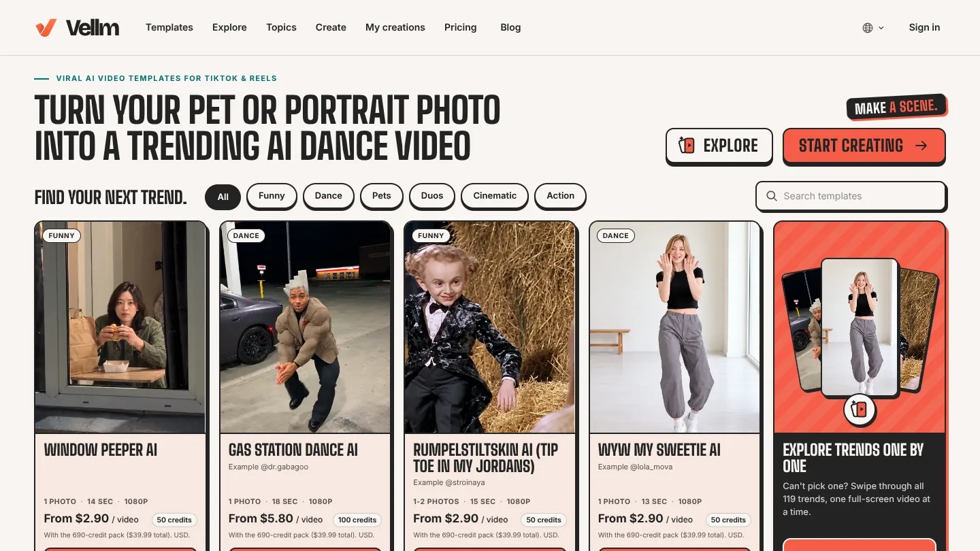This screenshot has width=980, height=551.
Task: Open My creations page
Action: (x=395, y=27)
